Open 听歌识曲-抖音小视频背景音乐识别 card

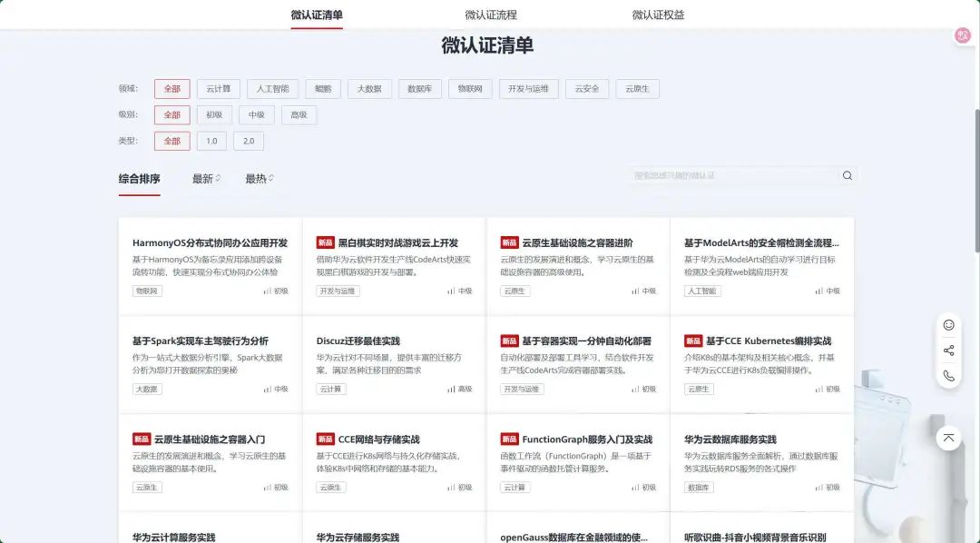tap(762, 528)
